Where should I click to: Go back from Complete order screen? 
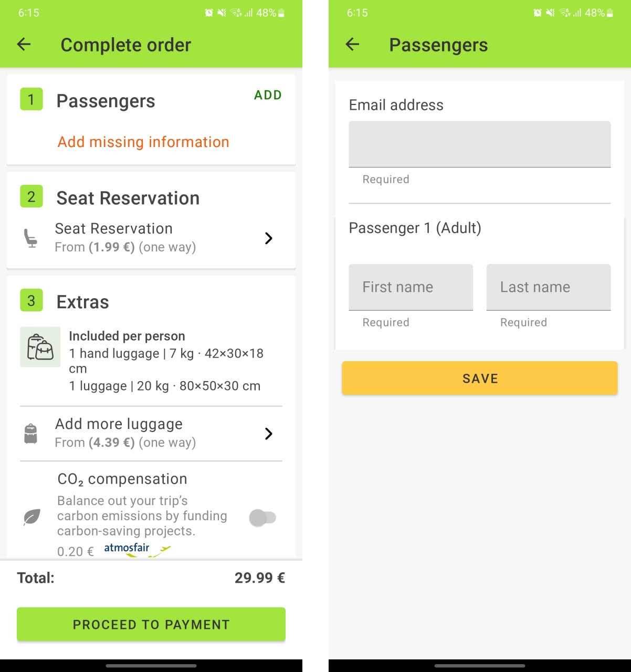click(24, 45)
